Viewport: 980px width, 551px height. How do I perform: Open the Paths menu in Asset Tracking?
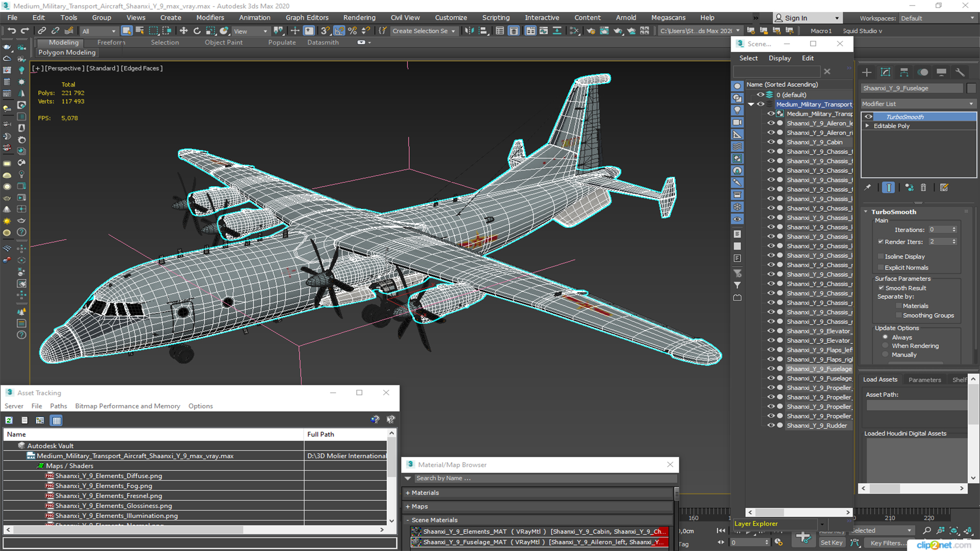coord(59,406)
